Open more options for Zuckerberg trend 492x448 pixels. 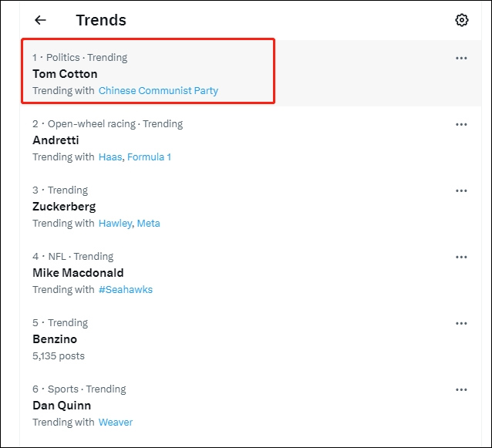[x=461, y=190]
